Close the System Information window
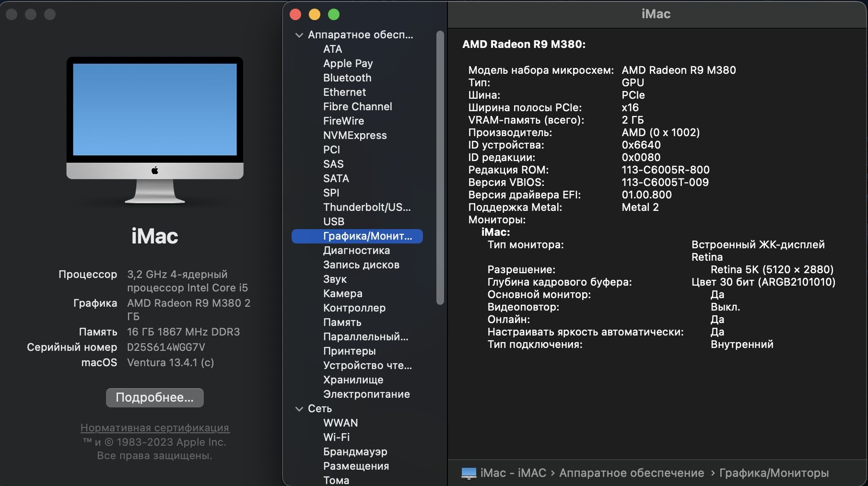This screenshot has width=868, height=486. (x=295, y=14)
